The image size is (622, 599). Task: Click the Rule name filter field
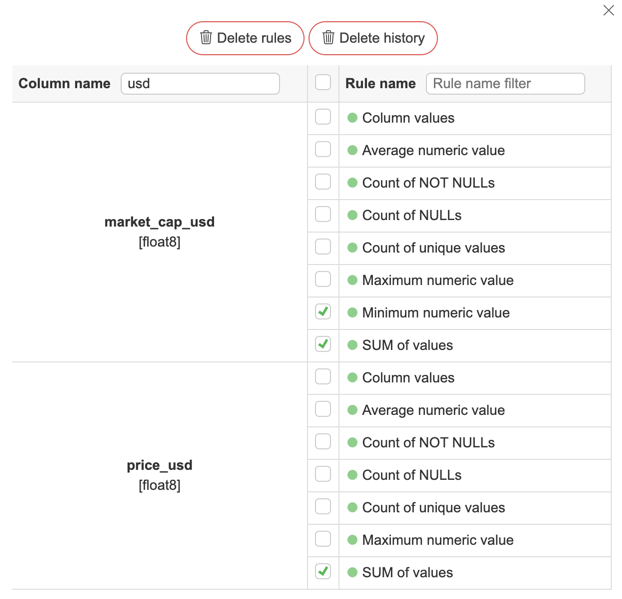click(505, 83)
